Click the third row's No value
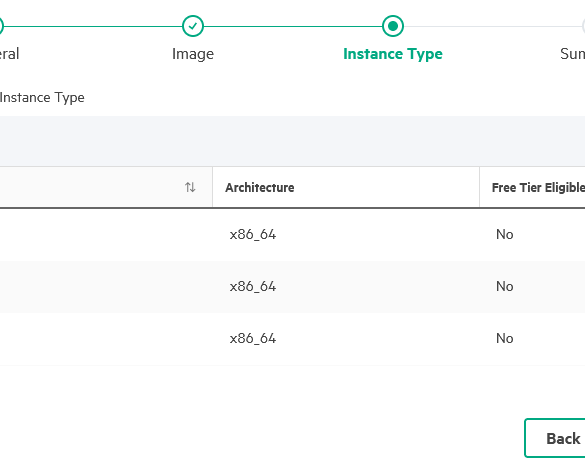Image resolution: width=585 pixels, height=473 pixels. coord(505,338)
